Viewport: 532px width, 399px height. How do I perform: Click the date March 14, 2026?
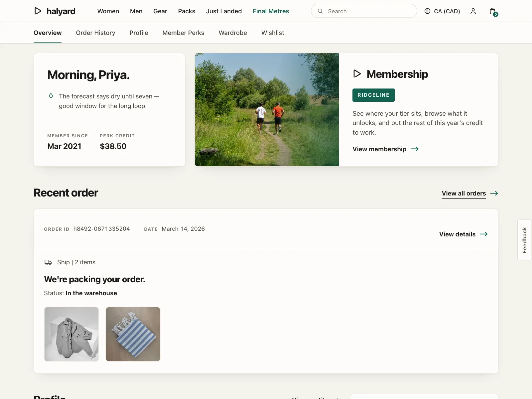pyautogui.click(x=183, y=229)
